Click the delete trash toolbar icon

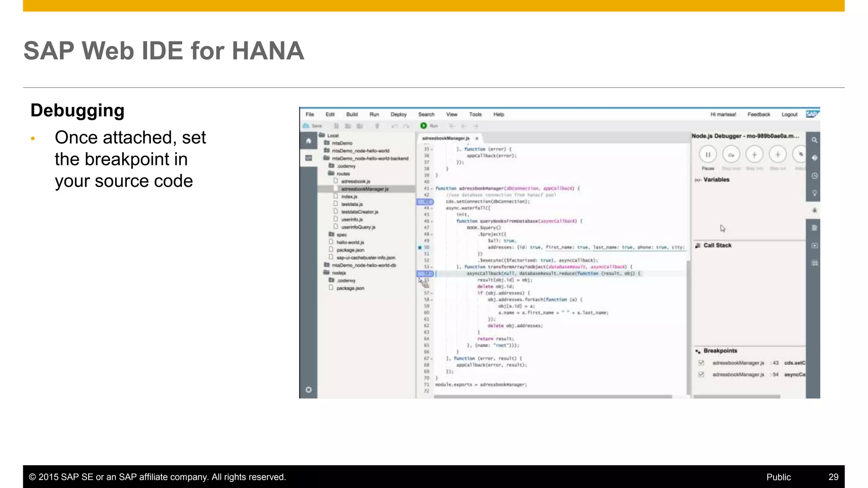pos(377,126)
